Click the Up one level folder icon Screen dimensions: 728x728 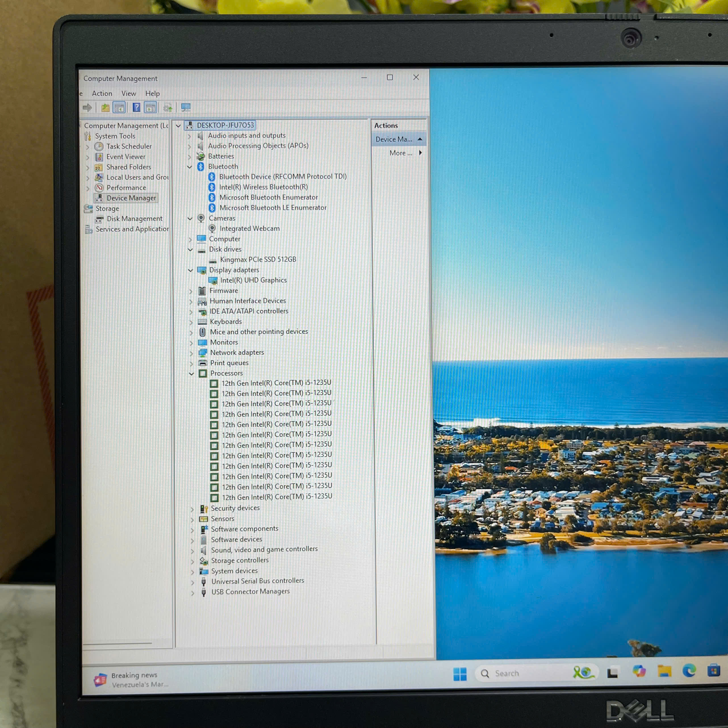pyautogui.click(x=105, y=108)
